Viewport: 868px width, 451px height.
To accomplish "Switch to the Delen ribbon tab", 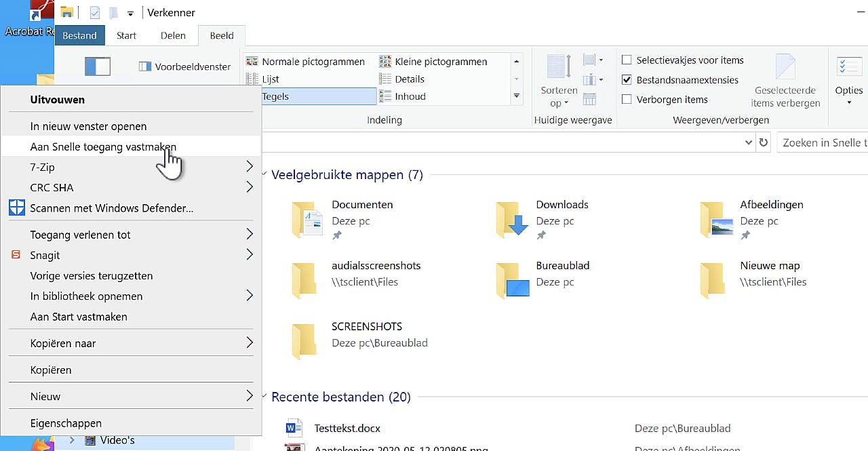I will point(173,35).
